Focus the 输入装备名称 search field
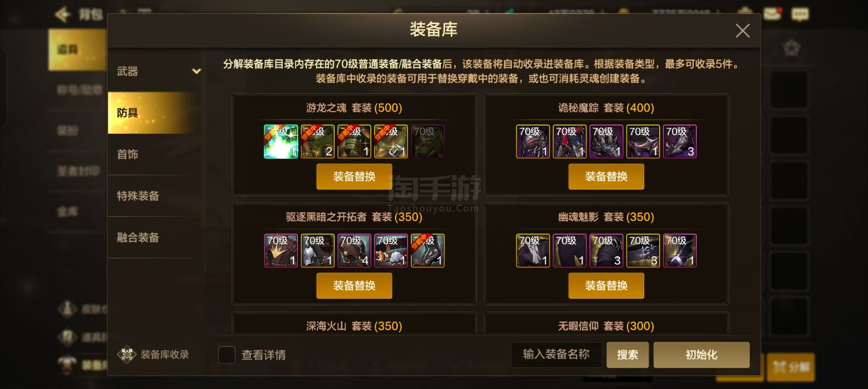868x389 pixels. point(556,354)
